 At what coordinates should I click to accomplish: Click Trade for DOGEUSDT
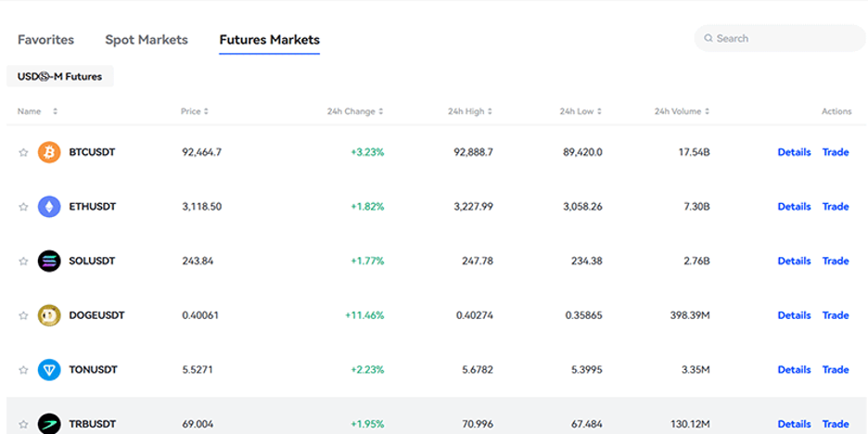pos(835,315)
